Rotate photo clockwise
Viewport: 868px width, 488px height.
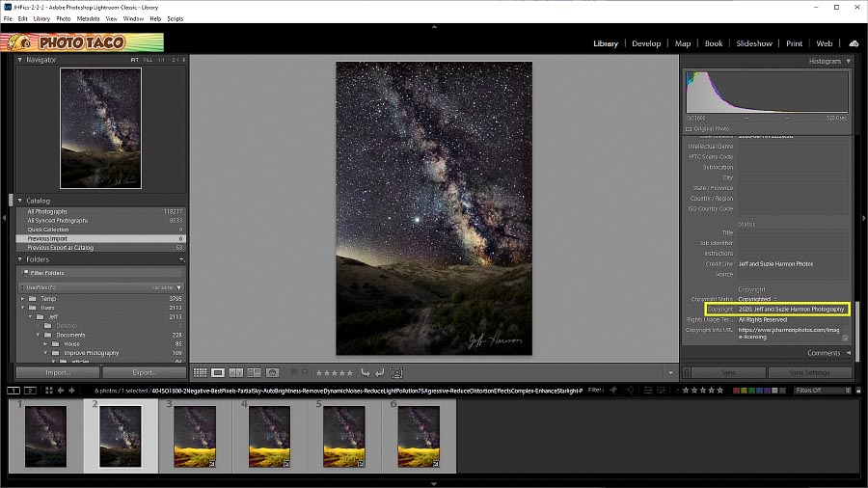point(380,373)
